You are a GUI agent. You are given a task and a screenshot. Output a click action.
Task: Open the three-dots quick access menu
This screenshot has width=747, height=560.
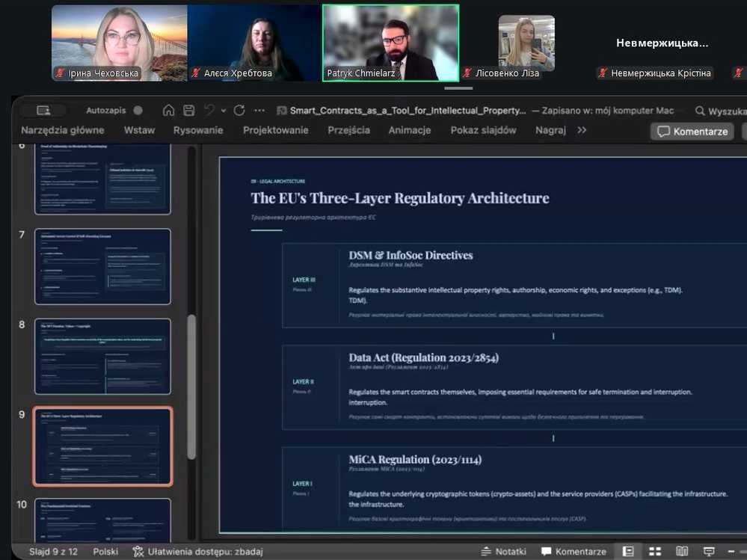point(259,111)
